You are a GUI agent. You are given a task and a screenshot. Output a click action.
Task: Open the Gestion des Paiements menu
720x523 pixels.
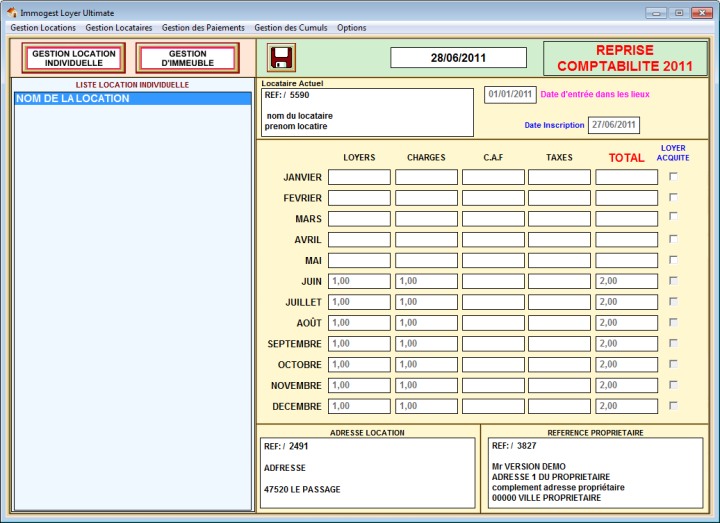click(x=203, y=28)
